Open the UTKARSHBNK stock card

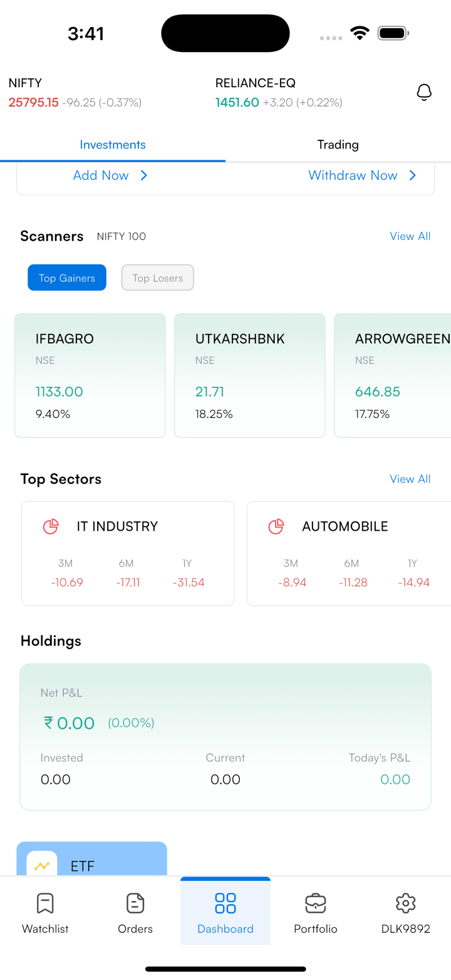click(250, 375)
